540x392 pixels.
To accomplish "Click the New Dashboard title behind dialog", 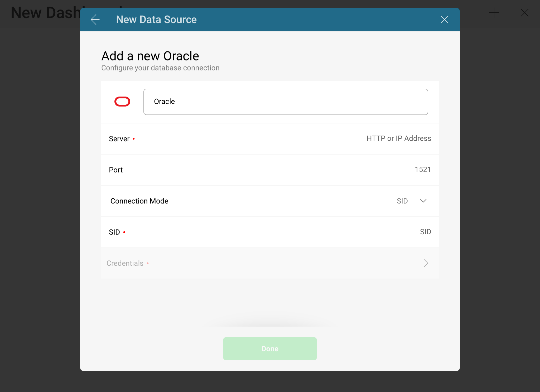I will coord(45,13).
